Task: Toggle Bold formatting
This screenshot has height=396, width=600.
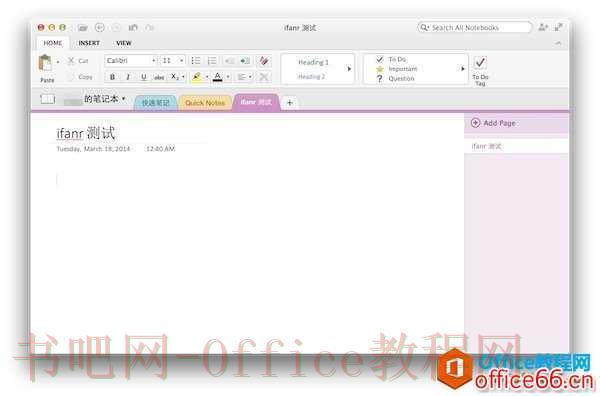Action: tap(112, 77)
